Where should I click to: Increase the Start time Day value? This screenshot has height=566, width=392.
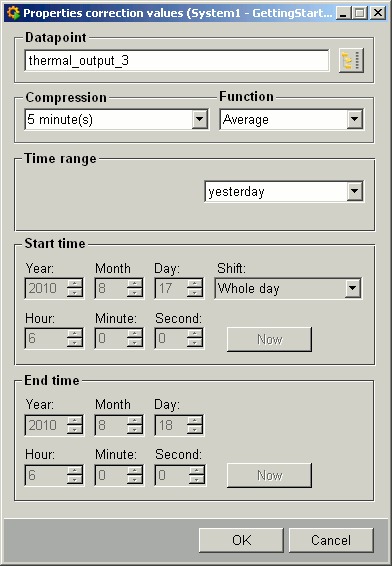pyautogui.click(x=195, y=284)
